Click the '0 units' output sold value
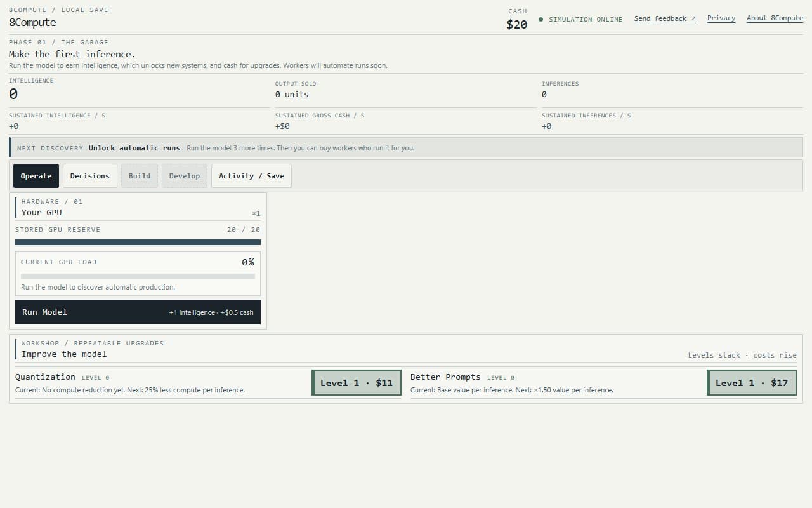The width and height of the screenshot is (812, 508). click(292, 94)
